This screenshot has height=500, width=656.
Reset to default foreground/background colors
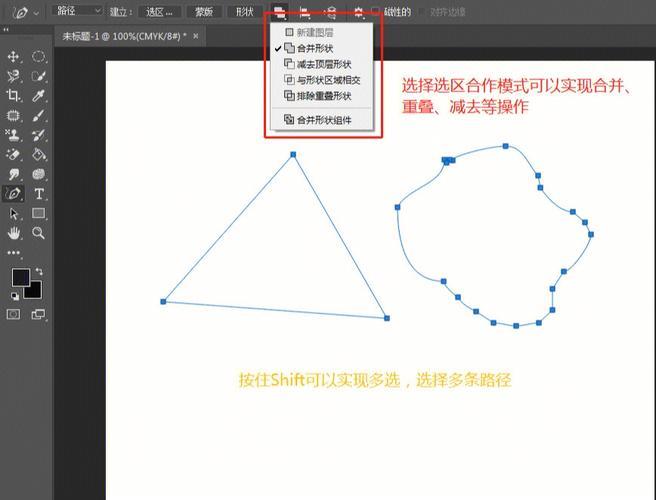pyautogui.click(x=15, y=296)
